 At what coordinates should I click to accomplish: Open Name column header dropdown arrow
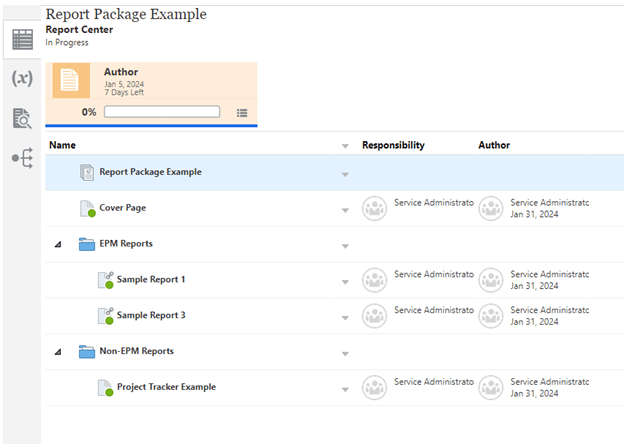345,146
